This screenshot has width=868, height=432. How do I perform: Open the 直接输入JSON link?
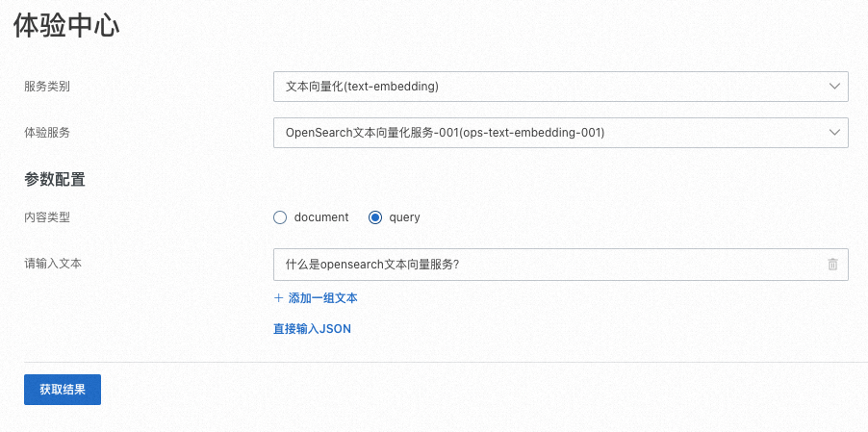[x=312, y=329]
